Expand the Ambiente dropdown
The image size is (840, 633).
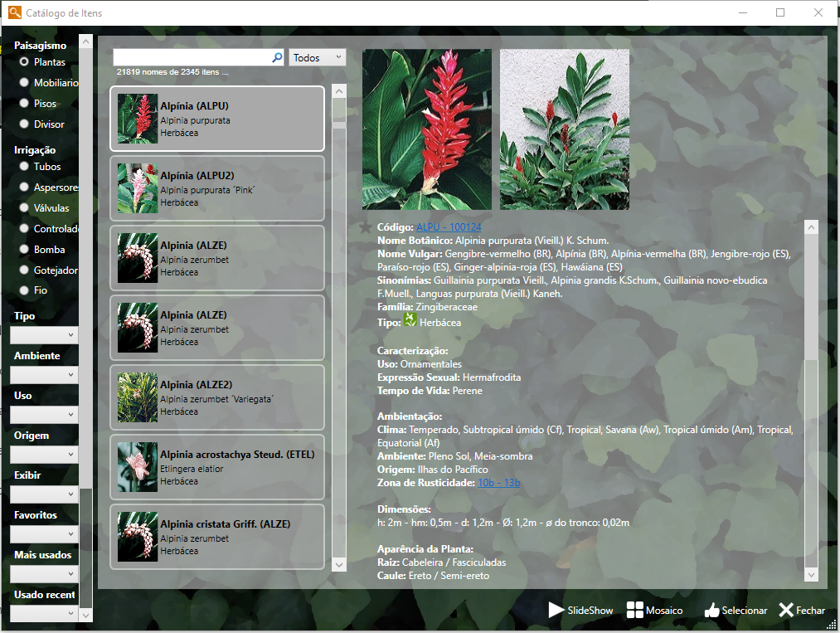click(45, 375)
